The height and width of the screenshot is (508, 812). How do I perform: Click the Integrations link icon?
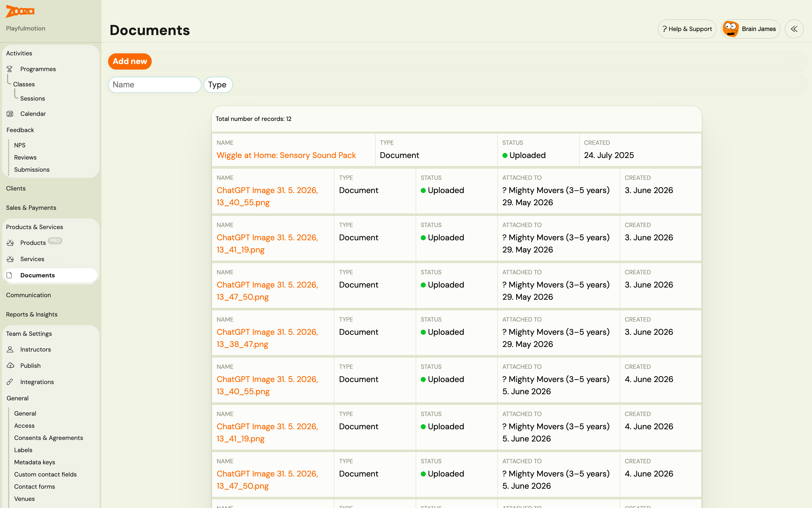[x=10, y=382]
